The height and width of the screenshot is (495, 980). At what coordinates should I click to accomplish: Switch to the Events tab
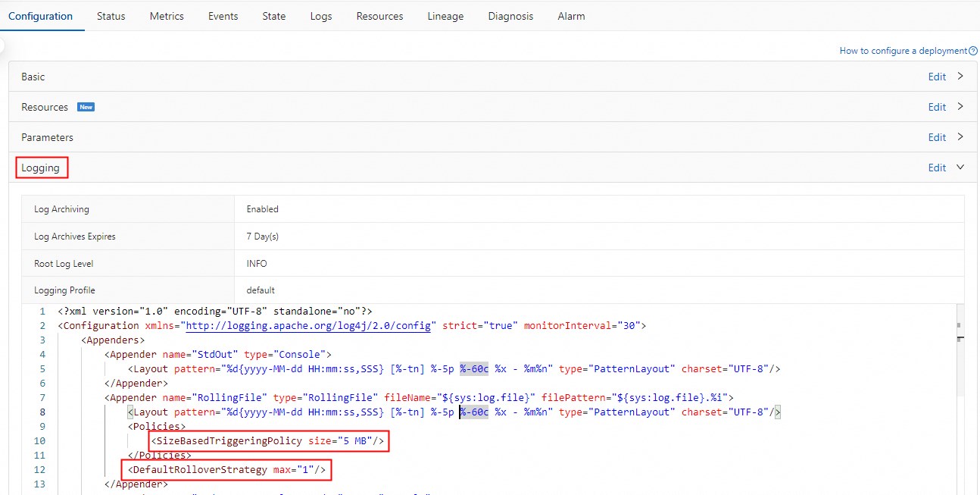pyautogui.click(x=223, y=16)
